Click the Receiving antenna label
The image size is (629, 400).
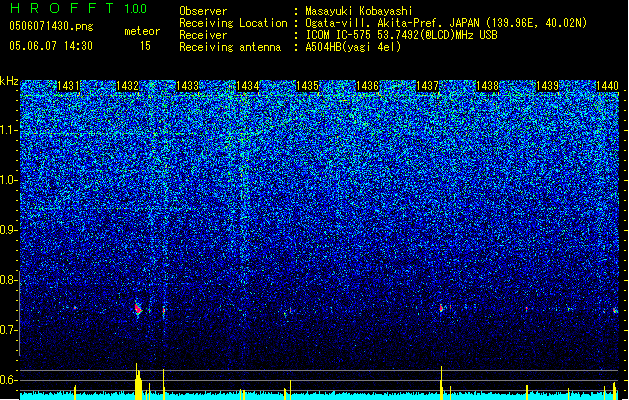[x=230, y=47]
